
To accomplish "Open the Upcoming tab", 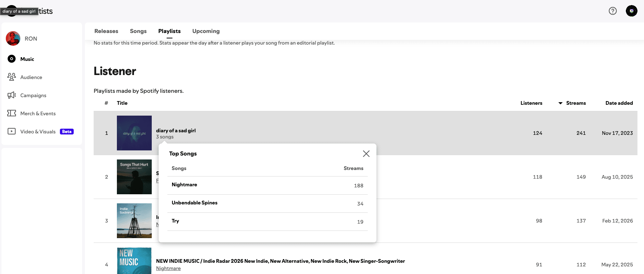I will [x=206, y=31].
